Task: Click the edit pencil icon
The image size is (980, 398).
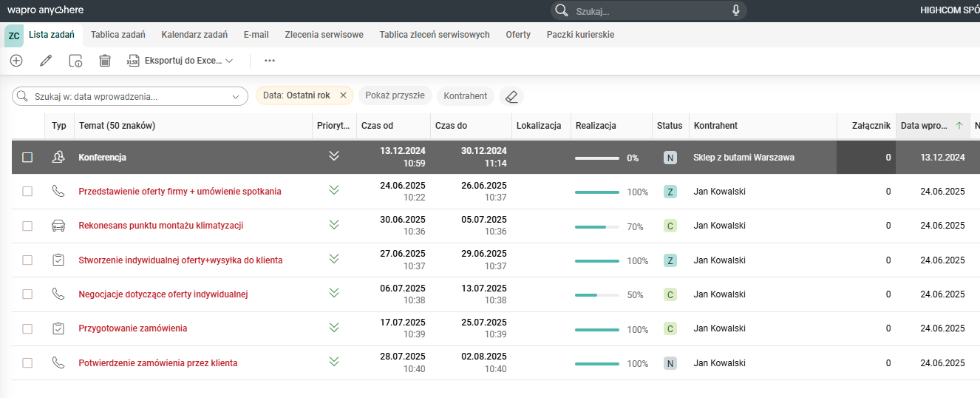Action: [46, 61]
